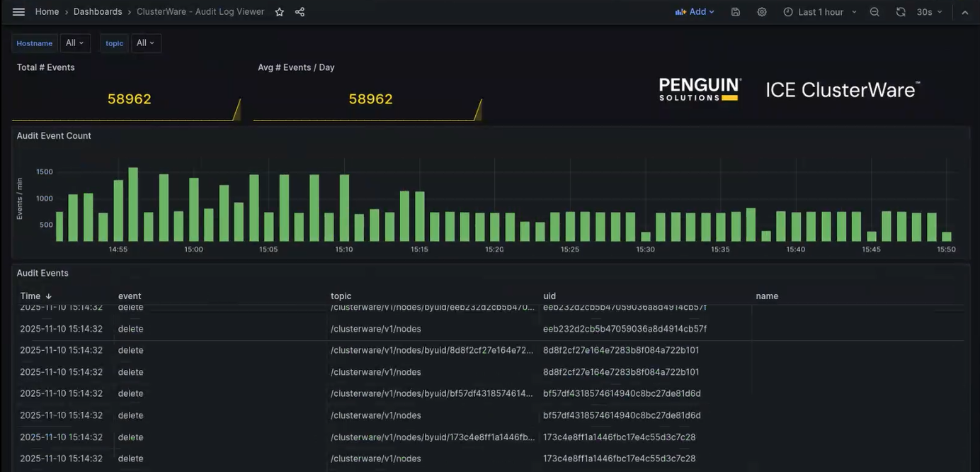Open the topic All filter dropdown

144,43
